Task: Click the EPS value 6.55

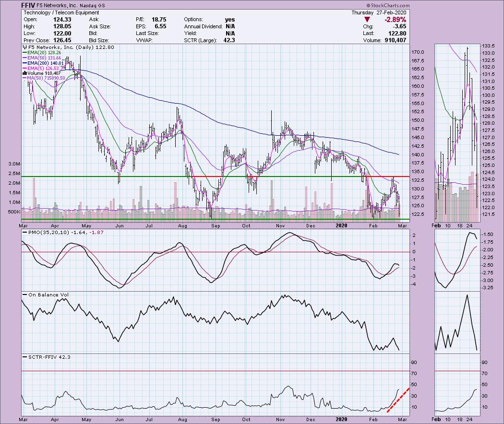Action: coord(160,26)
